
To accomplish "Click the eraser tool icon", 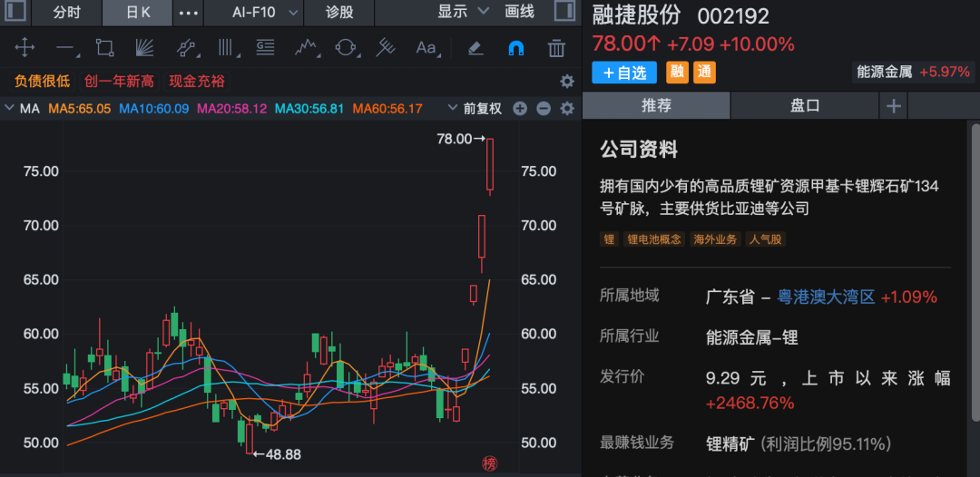I will click(x=475, y=47).
